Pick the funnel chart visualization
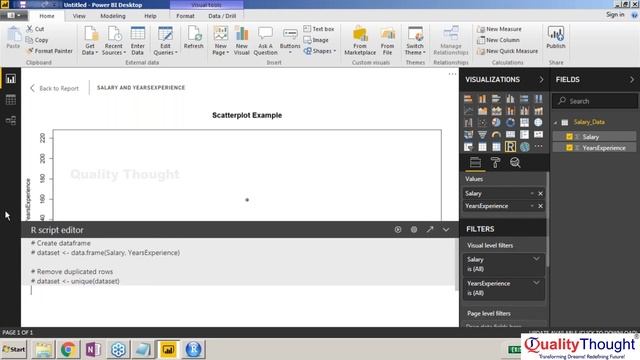Viewport: 640px width, 360px height. coord(482,135)
